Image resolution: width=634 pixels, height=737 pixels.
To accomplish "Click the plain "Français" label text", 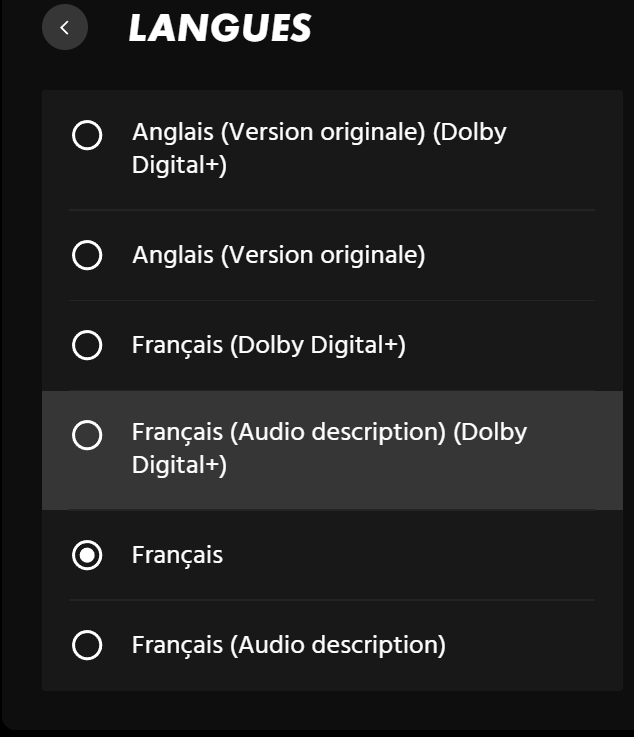I will (177, 555).
